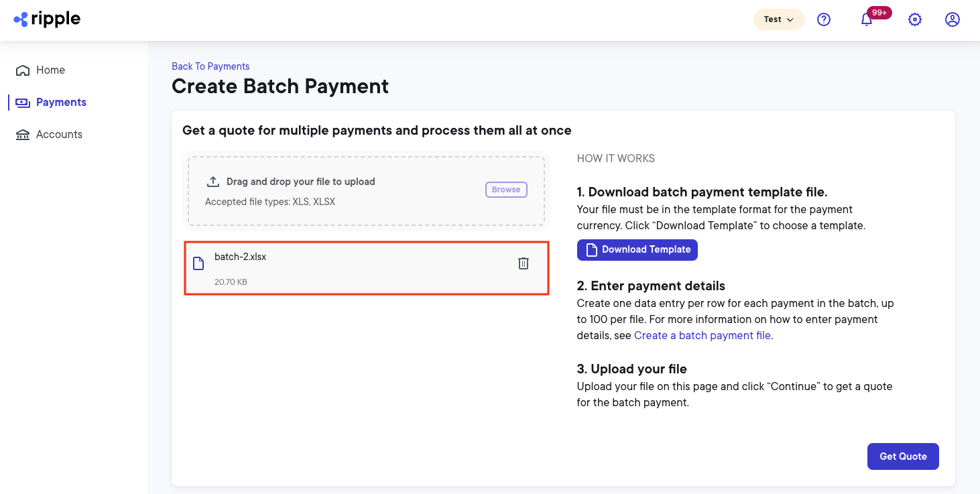Click Browse to choose a file
980x494 pixels.
[x=506, y=189]
